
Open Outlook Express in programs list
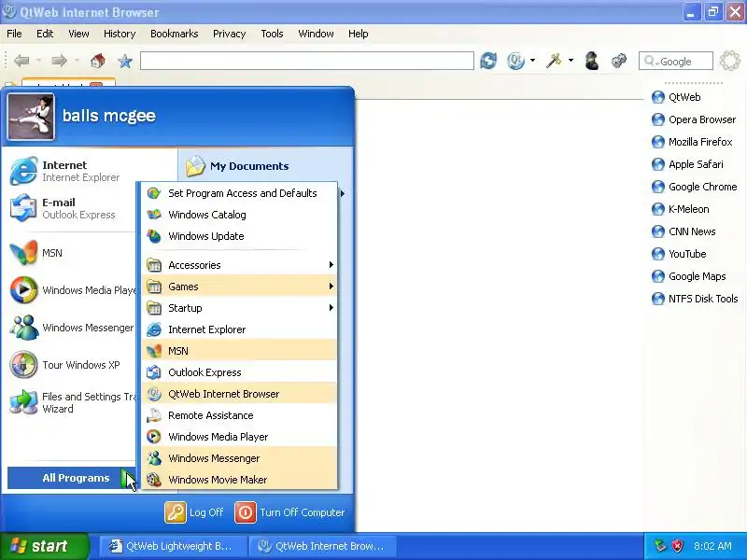[x=240, y=372]
